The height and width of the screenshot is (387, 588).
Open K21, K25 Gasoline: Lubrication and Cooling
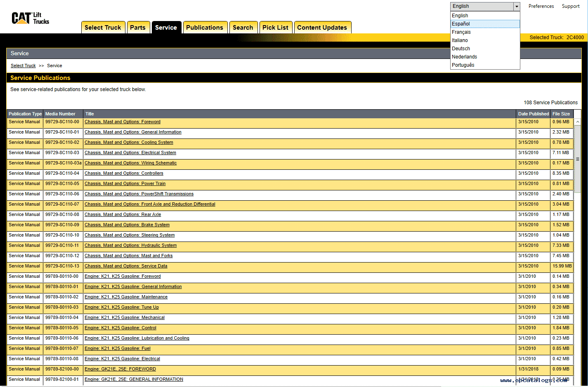pos(137,338)
